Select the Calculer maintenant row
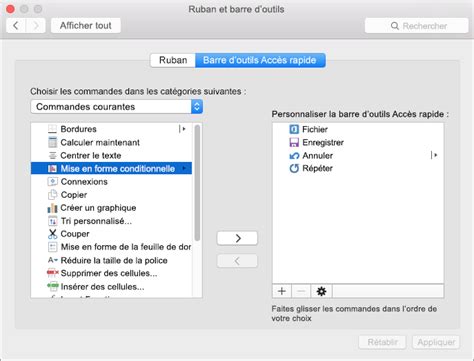The width and height of the screenshot is (474, 361). [x=111, y=142]
